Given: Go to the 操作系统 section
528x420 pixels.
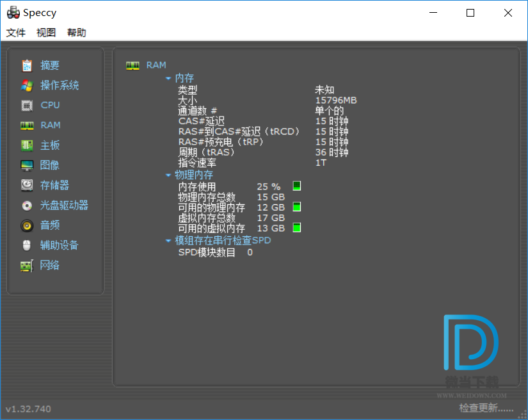Looking at the screenshot, I should [x=60, y=85].
